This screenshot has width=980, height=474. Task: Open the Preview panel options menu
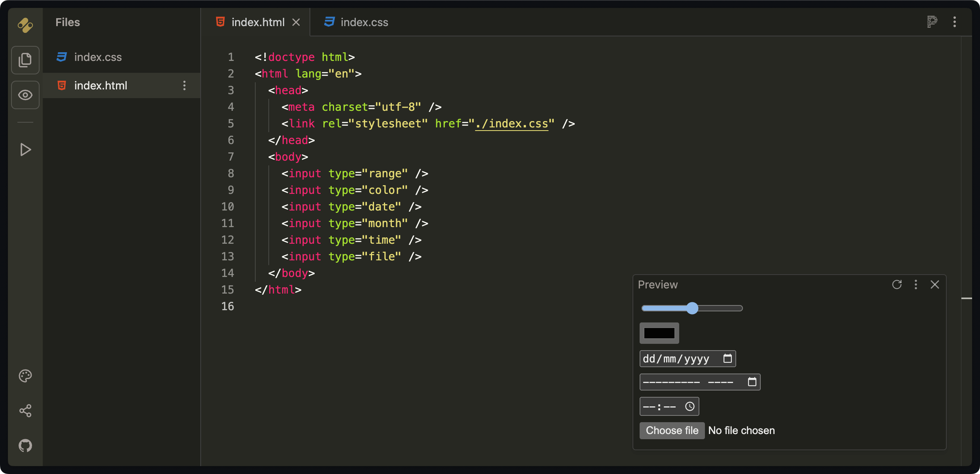pos(916,284)
